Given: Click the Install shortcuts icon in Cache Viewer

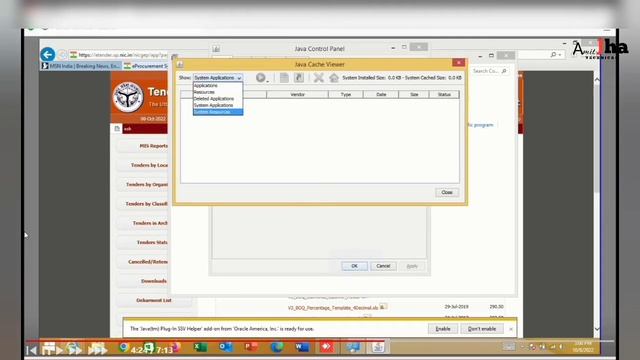Looking at the screenshot, I should click(299, 78).
